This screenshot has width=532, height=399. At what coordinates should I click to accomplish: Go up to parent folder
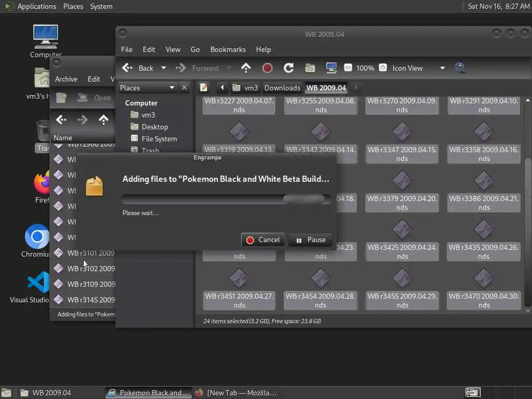point(246,68)
